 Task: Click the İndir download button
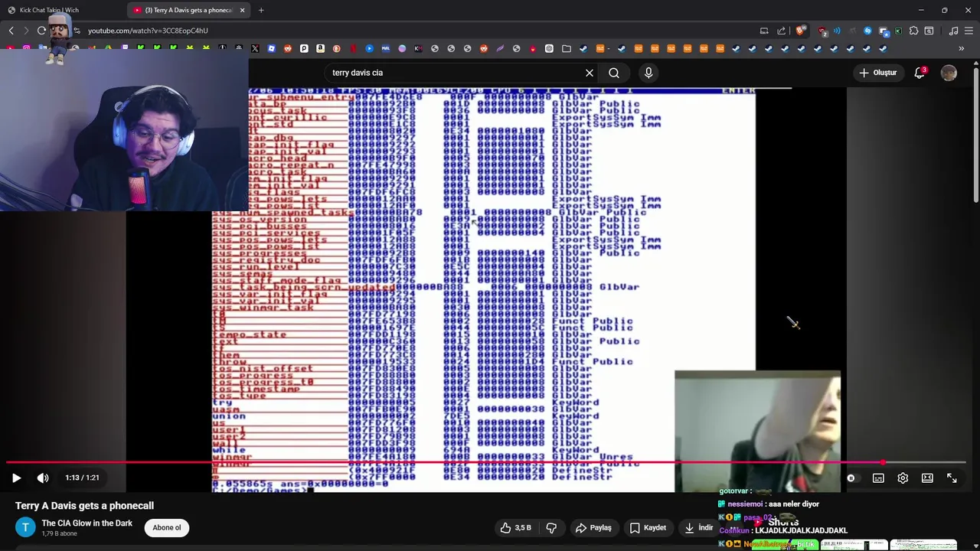click(x=698, y=527)
